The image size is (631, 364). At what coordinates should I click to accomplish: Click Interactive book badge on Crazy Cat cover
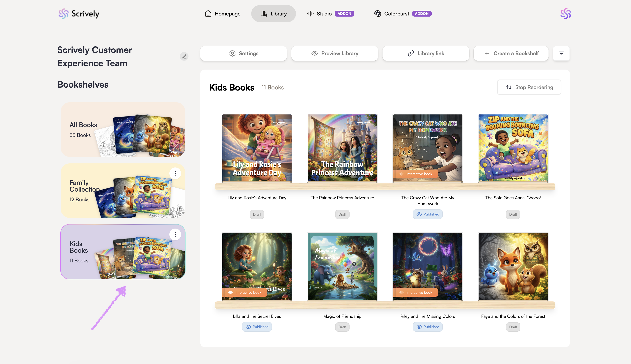[415, 174]
